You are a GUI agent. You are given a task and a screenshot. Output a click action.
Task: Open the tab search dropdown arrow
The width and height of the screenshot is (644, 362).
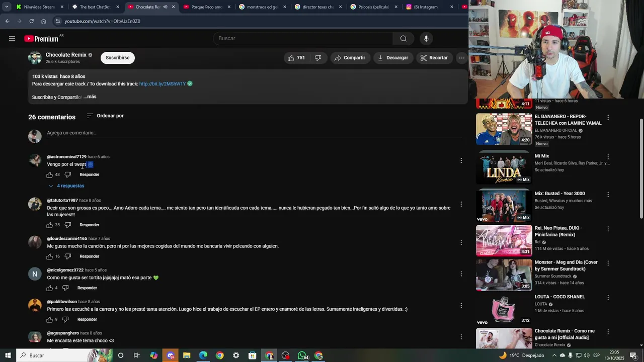(x=7, y=7)
